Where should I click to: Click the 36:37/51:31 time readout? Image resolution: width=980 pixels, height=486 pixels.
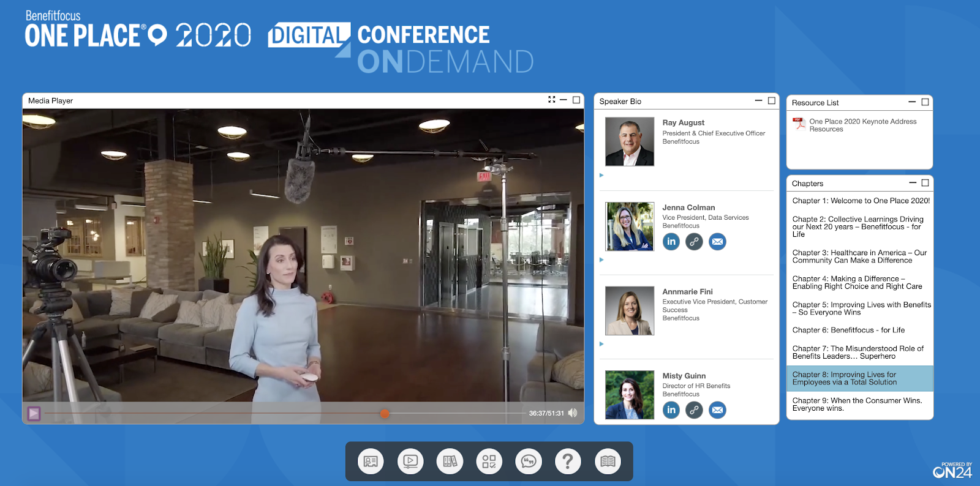(x=546, y=413)
